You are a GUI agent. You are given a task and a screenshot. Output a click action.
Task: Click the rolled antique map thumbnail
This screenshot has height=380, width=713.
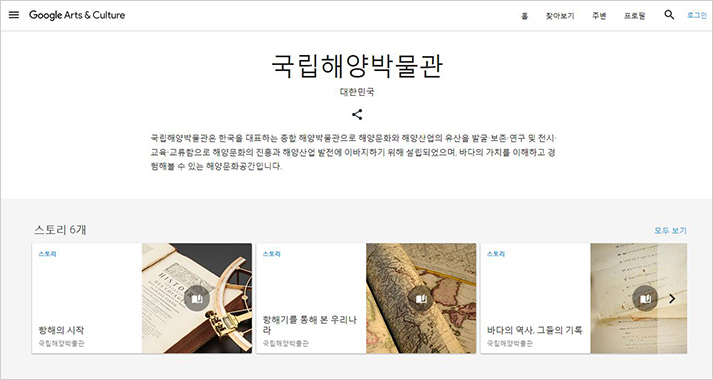tap(421, 298)
